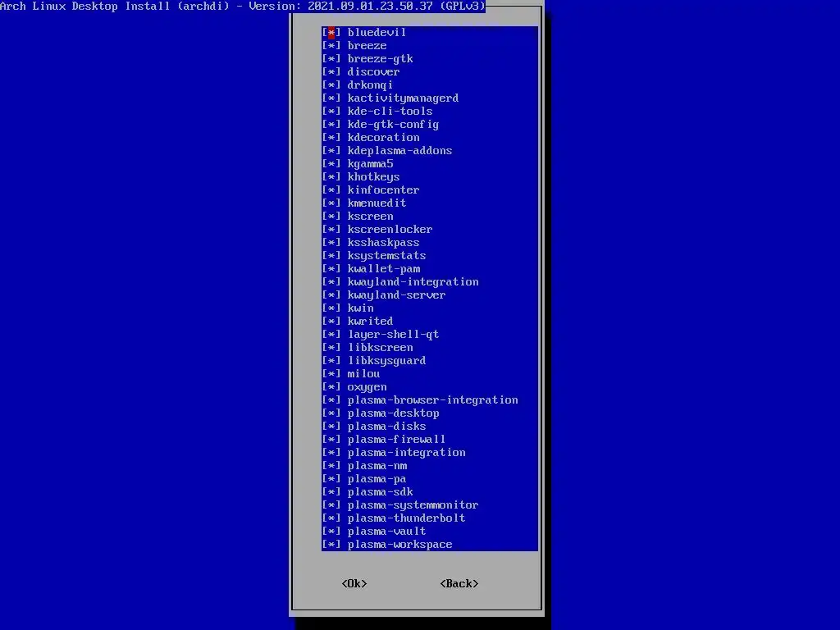Go Back to previous dialog
This screenshot has height=630, width=840.
(459, 583)
